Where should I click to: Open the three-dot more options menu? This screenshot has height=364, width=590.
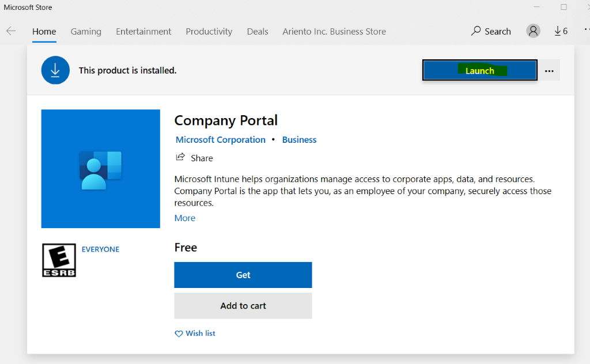pos(549,71)
